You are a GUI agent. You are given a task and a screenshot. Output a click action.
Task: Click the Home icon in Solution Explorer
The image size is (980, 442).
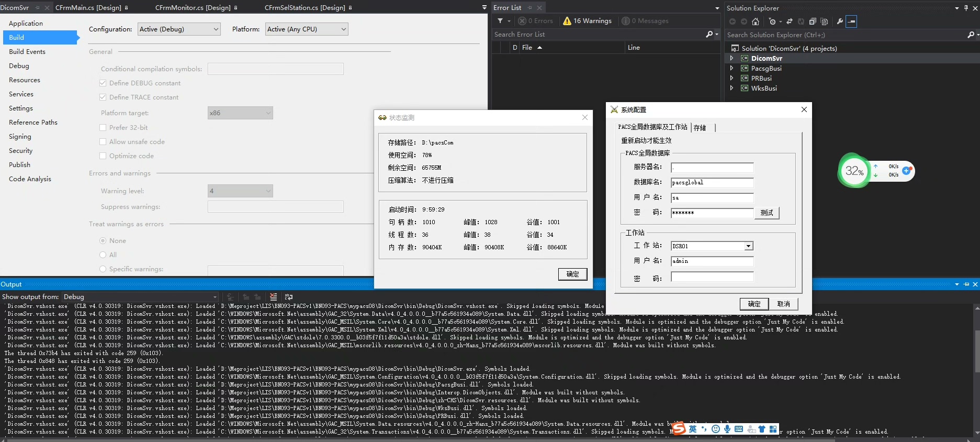pos(755,21)
